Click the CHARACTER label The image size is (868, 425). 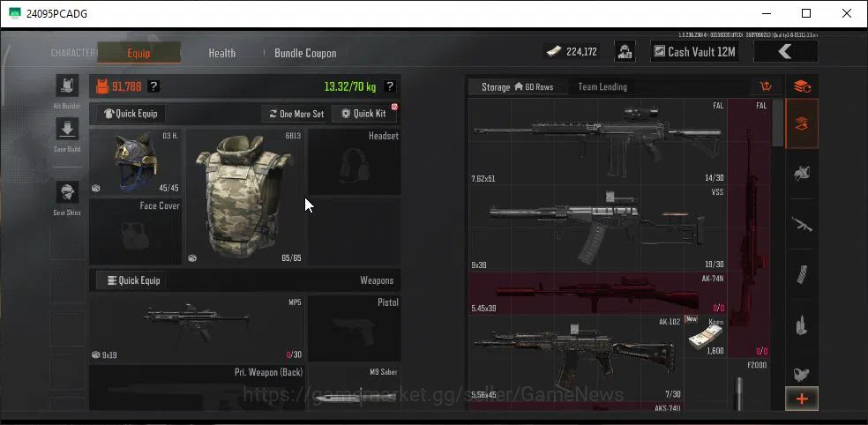[x=72, y=53]
